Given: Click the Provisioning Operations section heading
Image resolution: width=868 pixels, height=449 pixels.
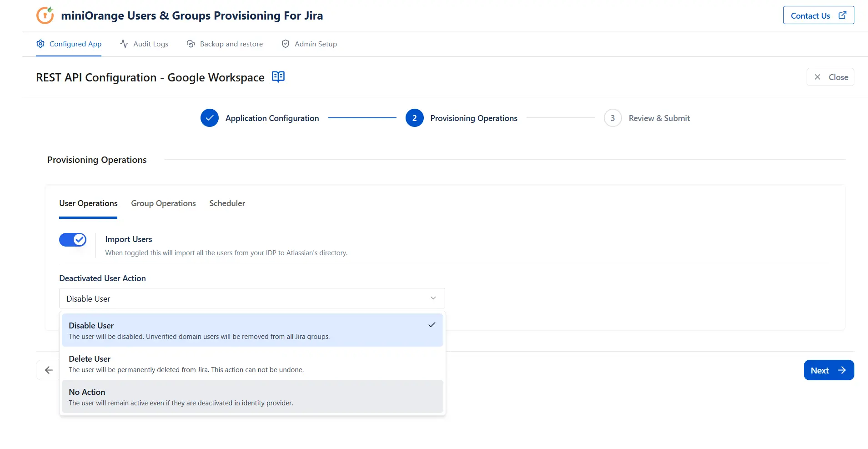Looking at the screenshot, I should (x=97, y=160).
